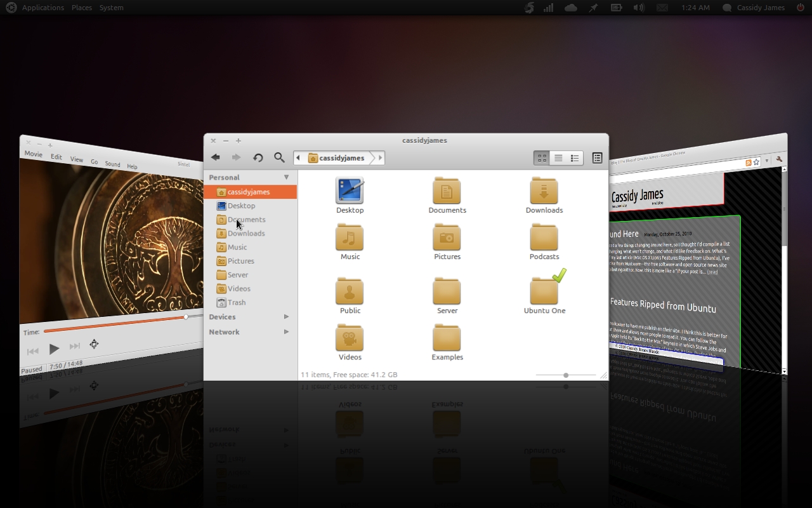812x508 pixels.
Task: Switch to compact details view
Action: click(575, 158)
